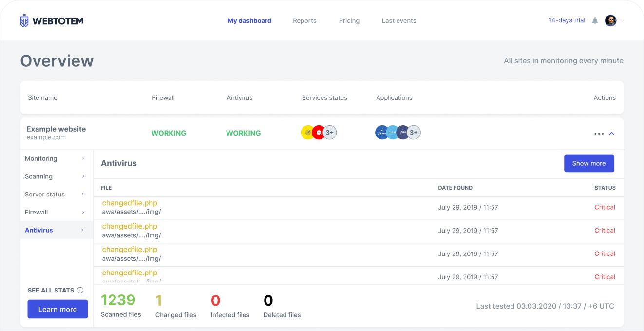The height and width of the screenshot is (331, 644).
Task: Click the user profile avatar
Action: tap(610, 20)
